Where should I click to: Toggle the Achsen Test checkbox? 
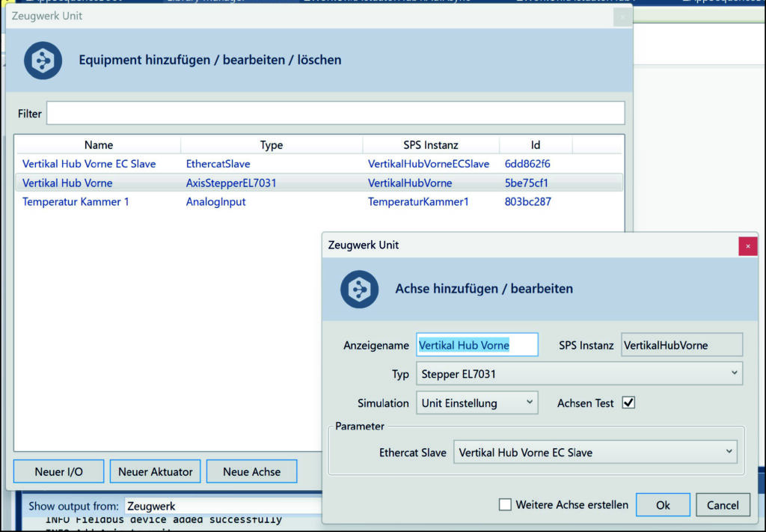(628, 403)
